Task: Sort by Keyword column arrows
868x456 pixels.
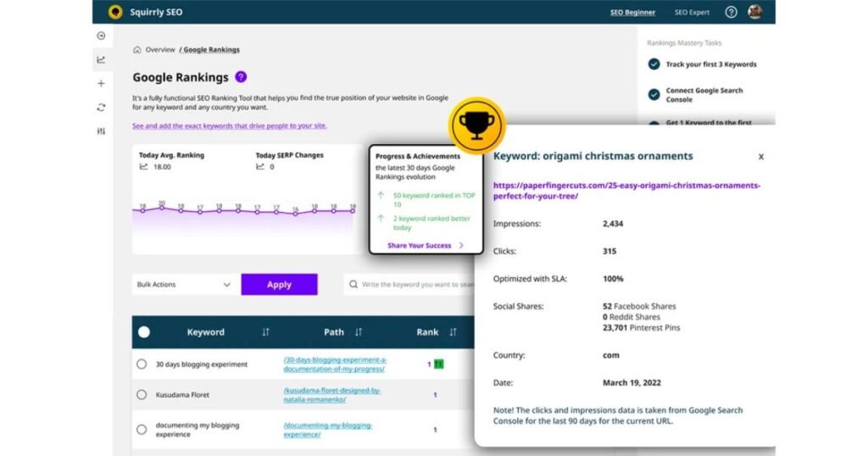Action: point(265,332)
